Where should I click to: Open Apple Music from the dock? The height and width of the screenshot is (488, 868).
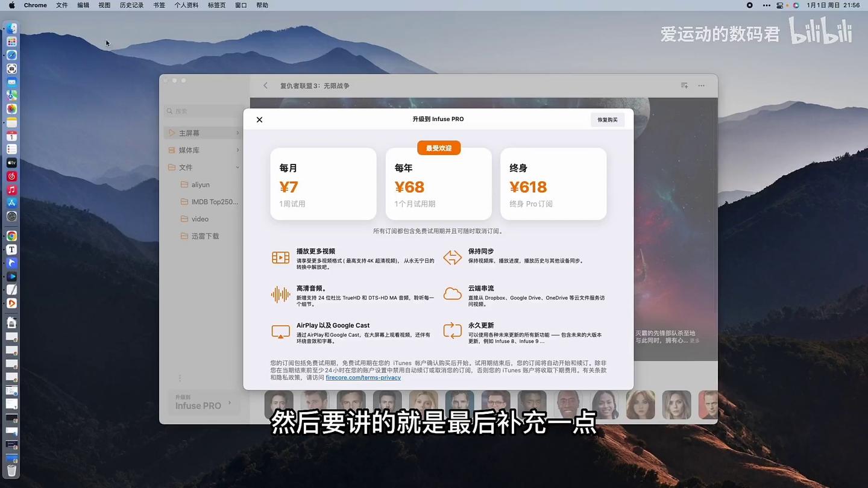11,190
